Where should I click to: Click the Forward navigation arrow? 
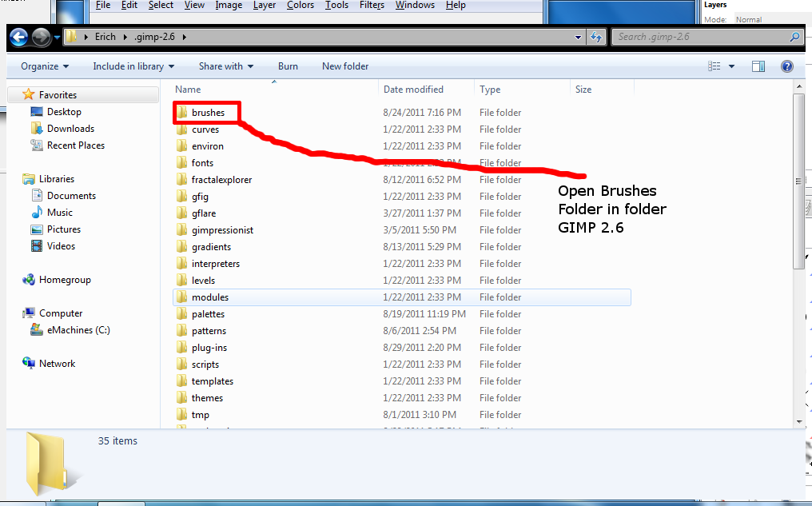[41, 38]
